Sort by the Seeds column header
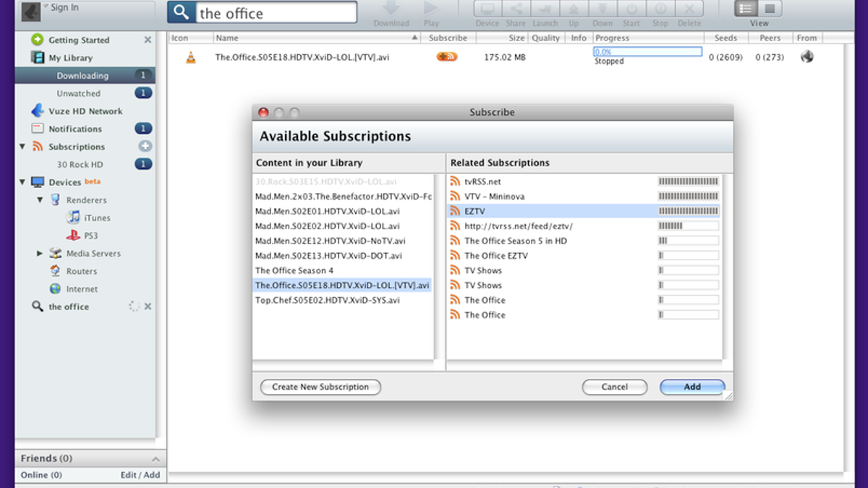868x488 pixels. [726, 38]
